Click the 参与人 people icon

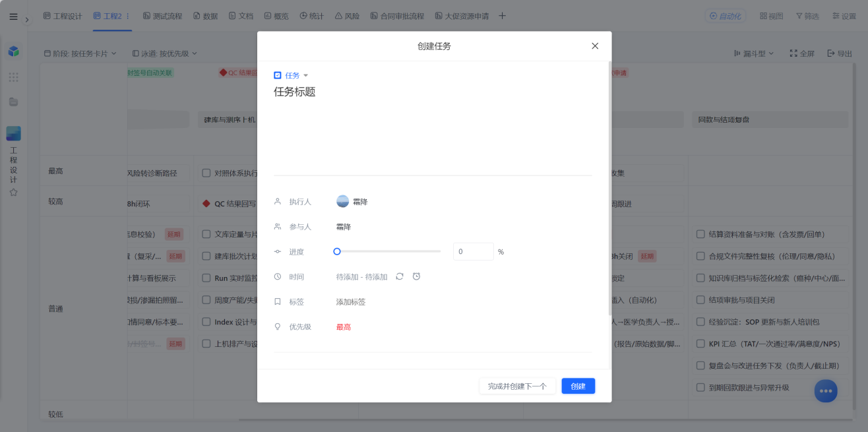point(278,226)
